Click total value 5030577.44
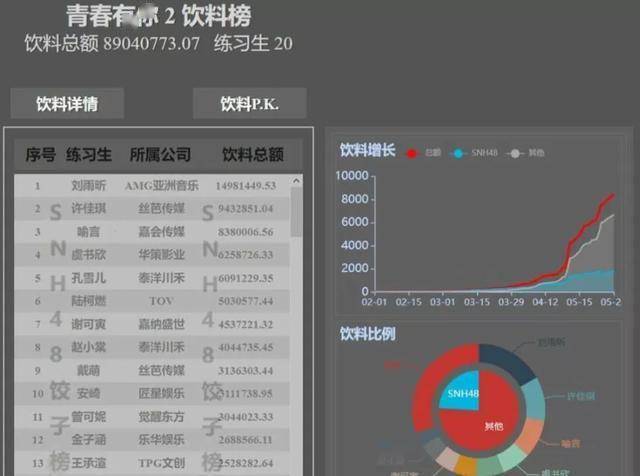The width and height of the screenshot is (640, 476). [x=246, y=301]
